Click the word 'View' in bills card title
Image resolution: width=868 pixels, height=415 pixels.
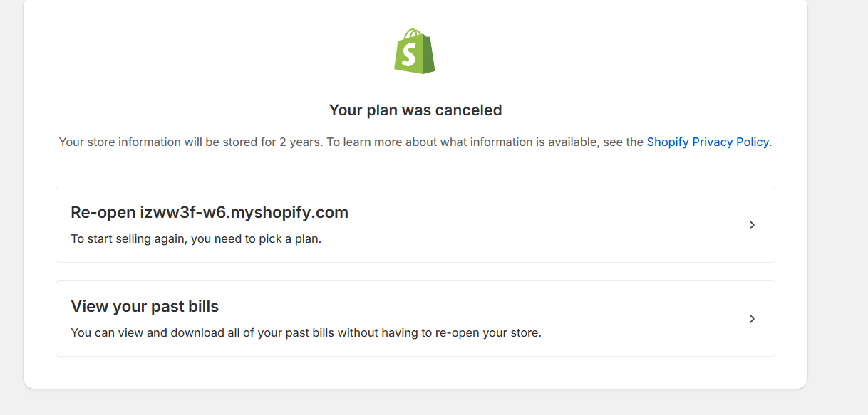tap(91, 306)
